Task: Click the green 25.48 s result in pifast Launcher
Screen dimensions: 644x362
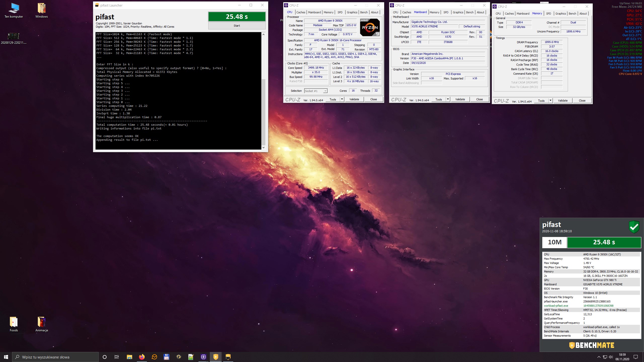Action: (237, 17)
